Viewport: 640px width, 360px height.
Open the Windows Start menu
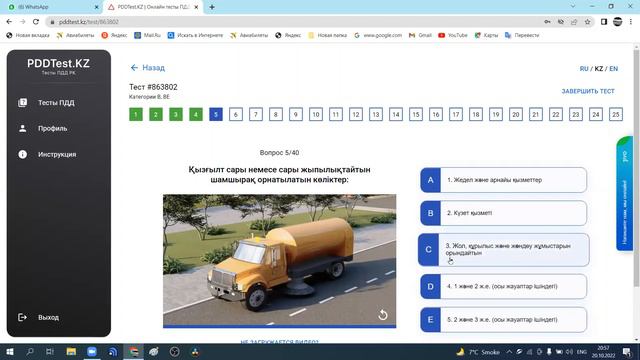10,352
